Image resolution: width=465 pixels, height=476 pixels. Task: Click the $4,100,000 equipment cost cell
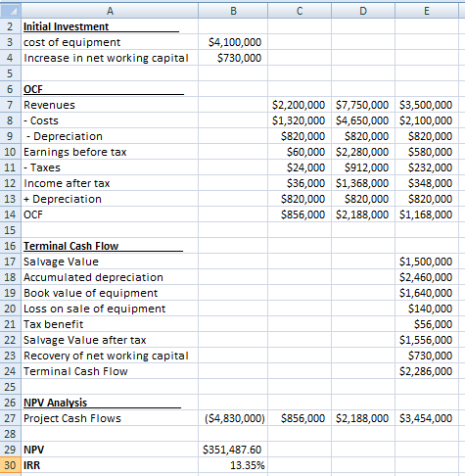[x=233, y=42]
